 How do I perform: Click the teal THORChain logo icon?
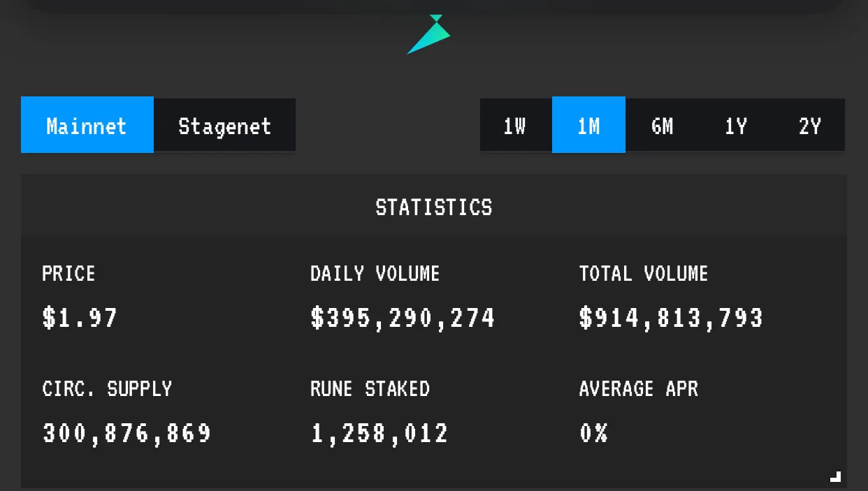click(431, 36)
